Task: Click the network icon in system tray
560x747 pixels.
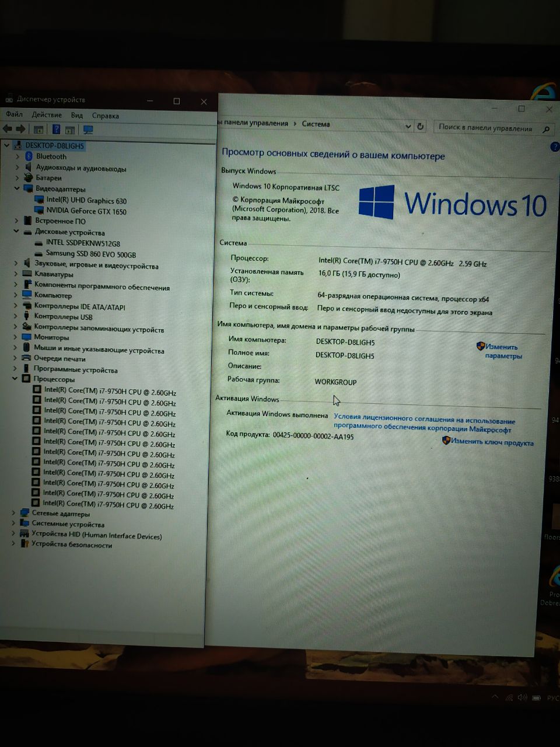Action: 509,697
